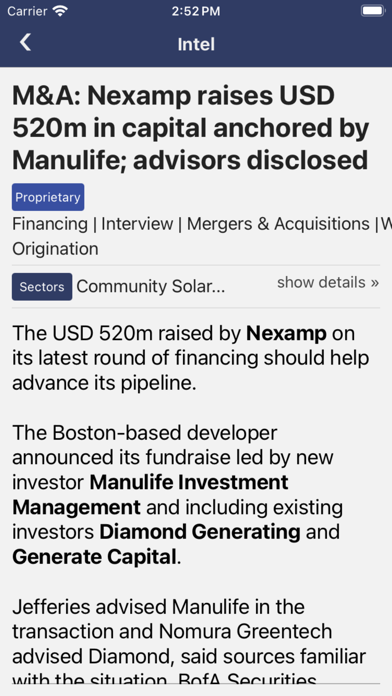Tap the Sectors label badge
Screen dimensions: 392x696
(42, 287)
